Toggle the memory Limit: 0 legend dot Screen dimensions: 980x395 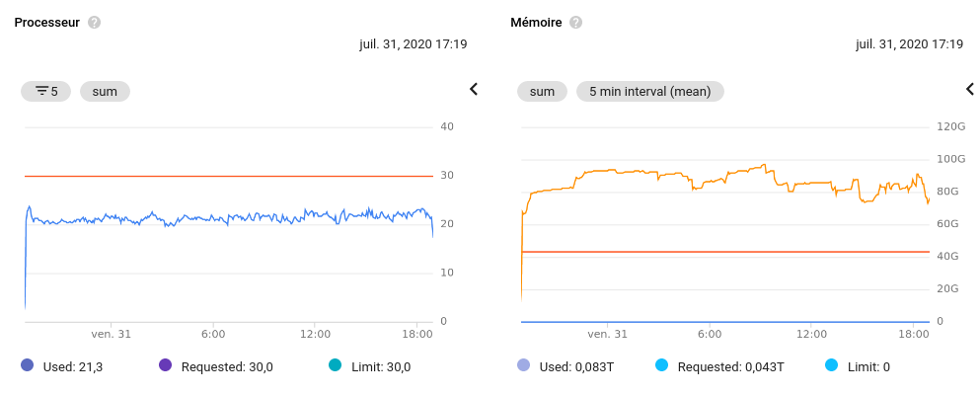tap(830, 366)
